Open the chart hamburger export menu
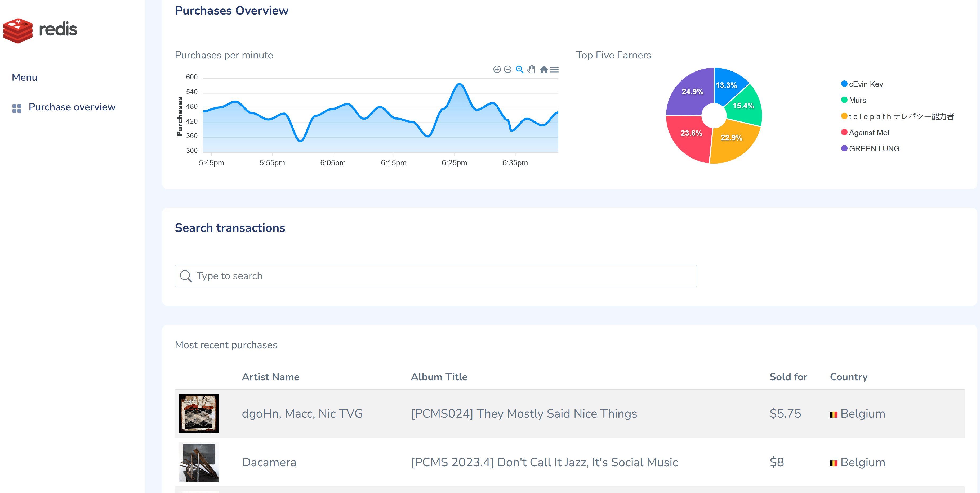 point(554,70)
